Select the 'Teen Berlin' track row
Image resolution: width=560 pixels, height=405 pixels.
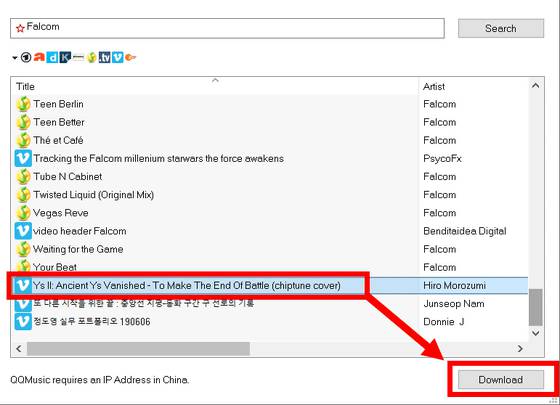click(271, 104)
